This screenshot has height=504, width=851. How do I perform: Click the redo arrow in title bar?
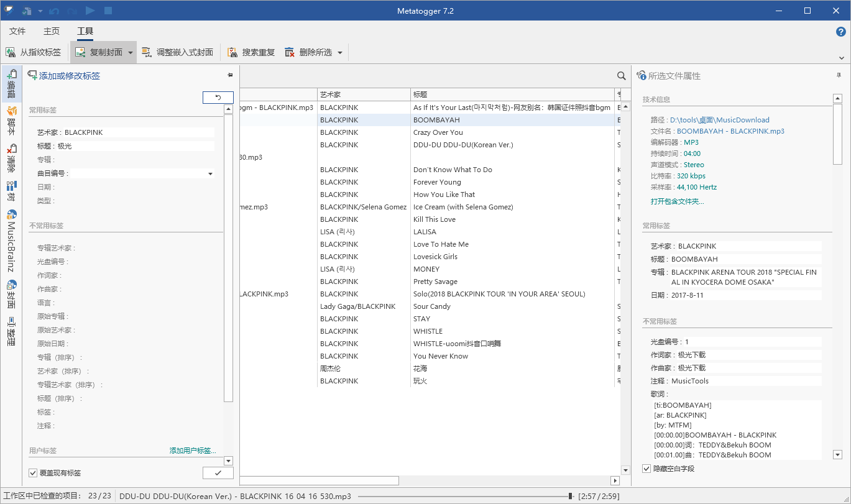click(72, 11)
